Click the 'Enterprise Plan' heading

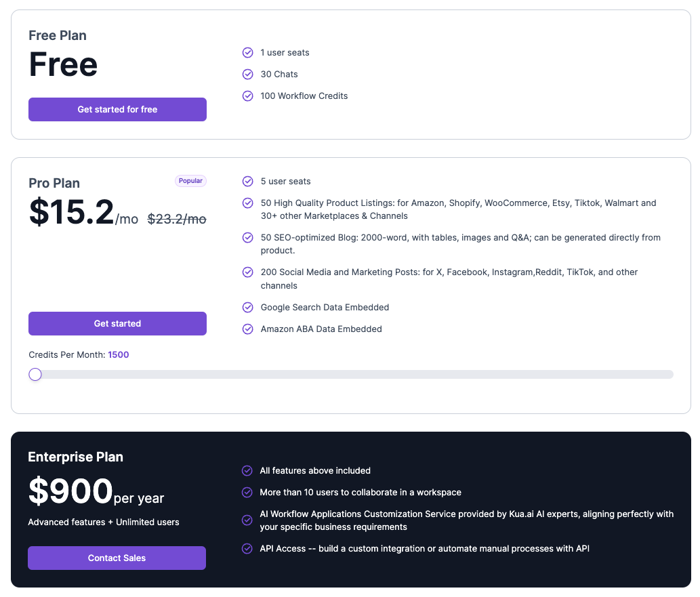[75, 457]
